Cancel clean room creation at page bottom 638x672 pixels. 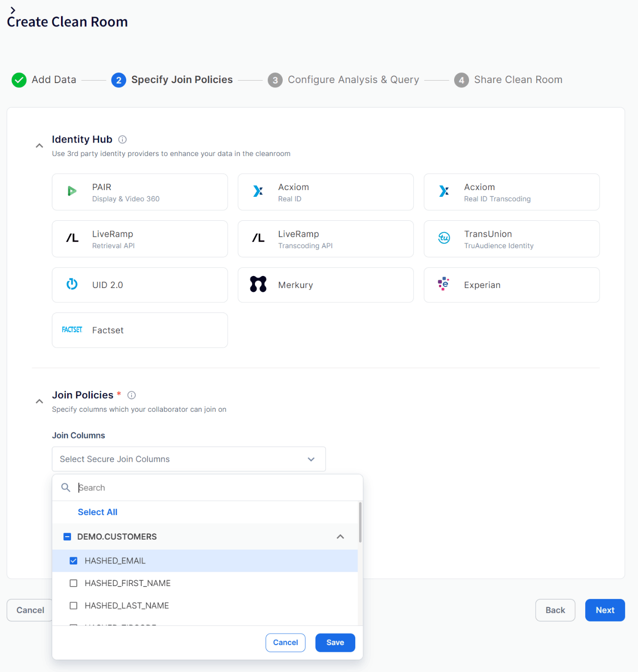click(x=30, y=610)
